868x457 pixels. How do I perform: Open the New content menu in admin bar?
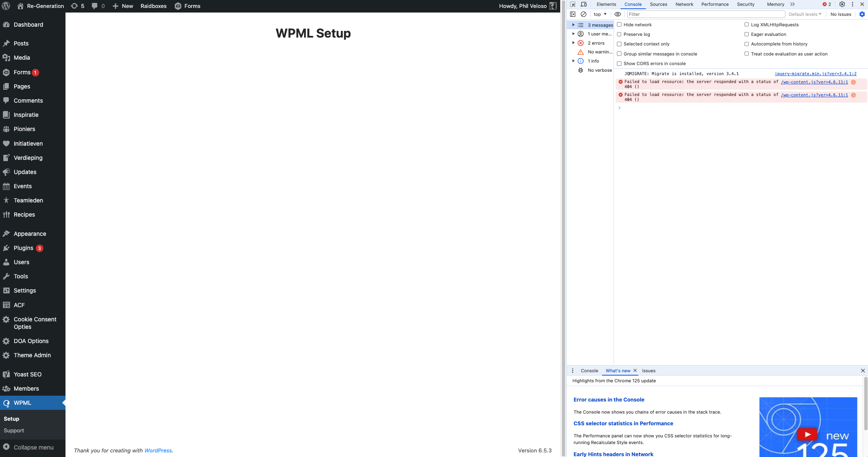click(x=123, y=6)
